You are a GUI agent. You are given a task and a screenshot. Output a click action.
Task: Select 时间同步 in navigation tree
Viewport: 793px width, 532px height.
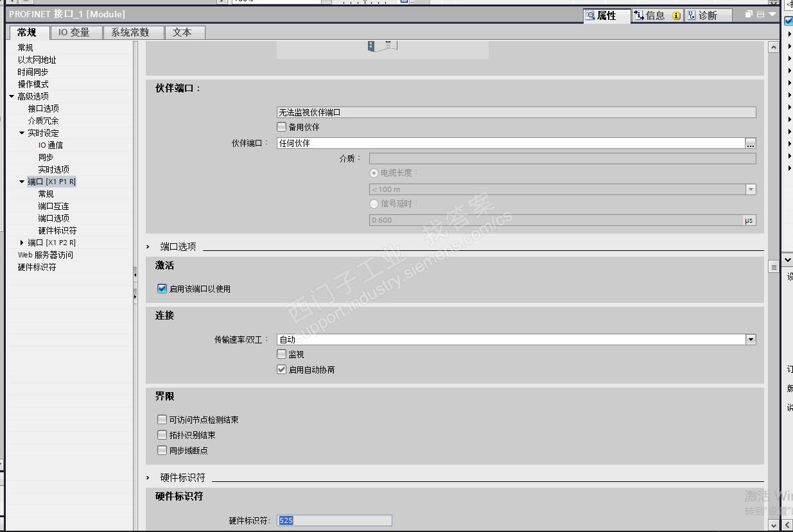(x=33, y=72)
